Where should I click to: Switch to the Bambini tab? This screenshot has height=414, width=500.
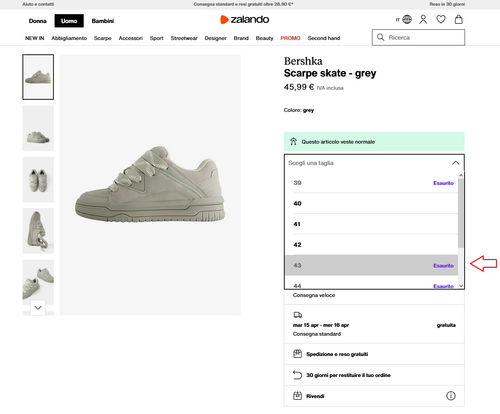(x=103, y=21)
